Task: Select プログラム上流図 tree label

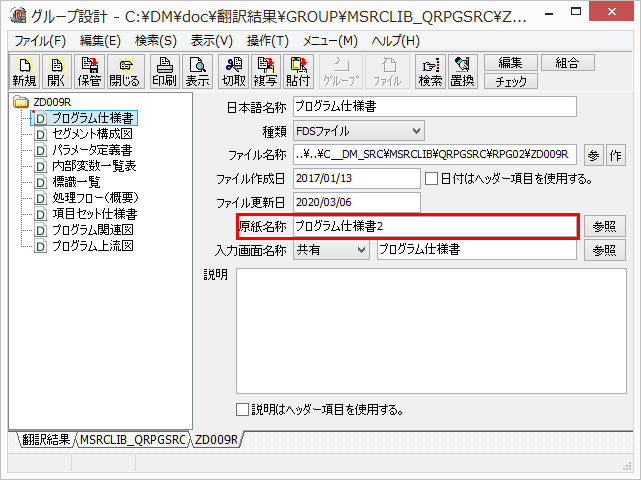Action: [x=93, y=246]
